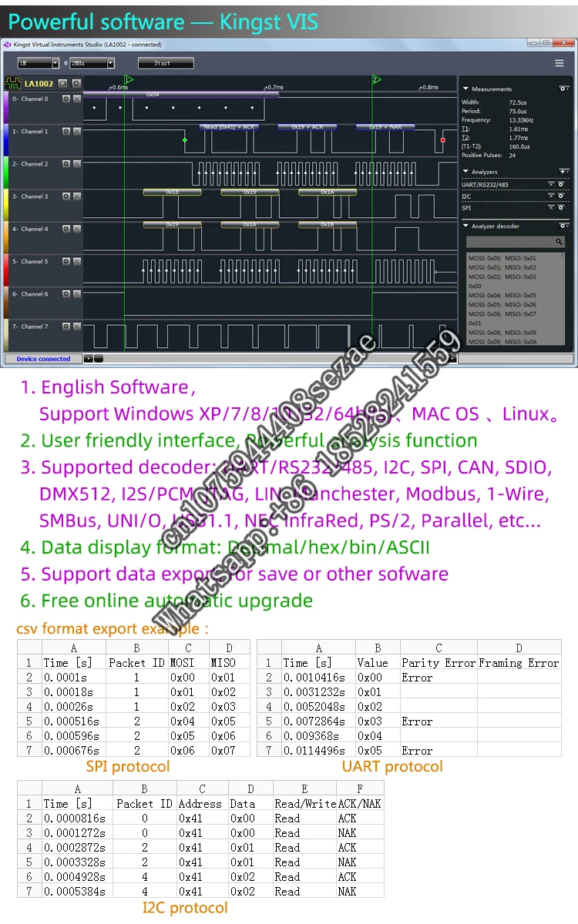Remove Channel 1 with its X icon
578x924 pixels.
pyautogui.click(x=77, y=132)
